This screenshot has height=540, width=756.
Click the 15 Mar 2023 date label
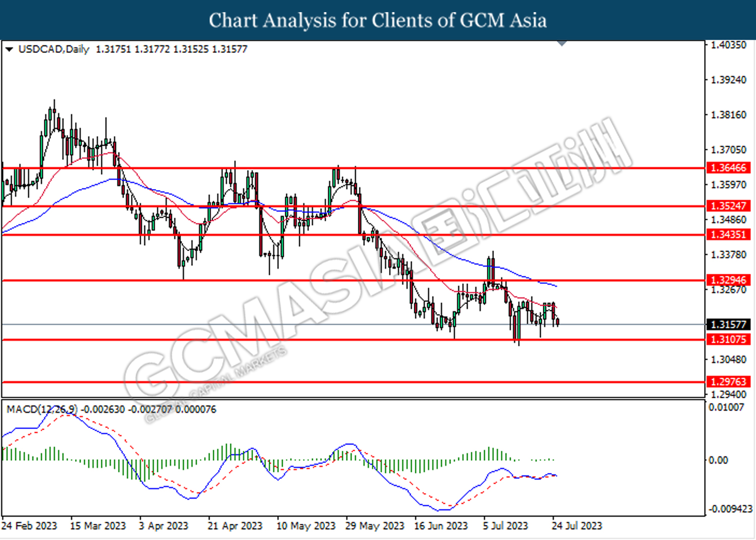[x=98, y=526]
